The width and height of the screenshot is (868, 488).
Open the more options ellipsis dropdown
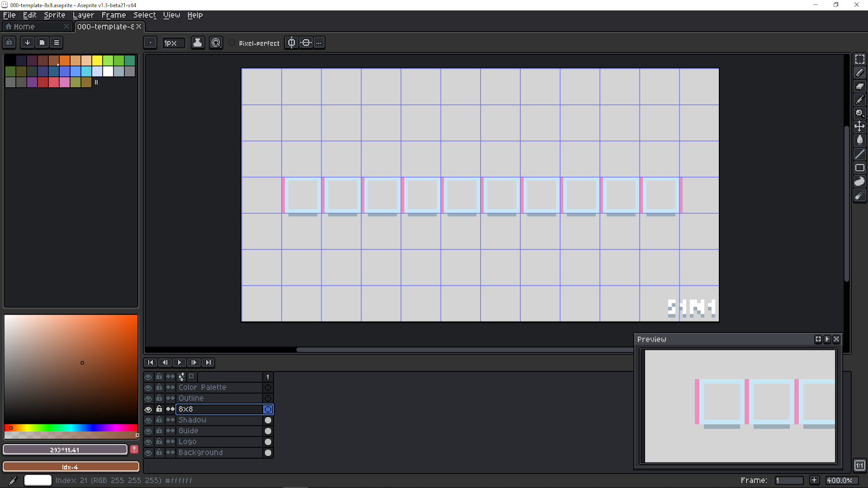pyautogui.click(x=319, y=43)
